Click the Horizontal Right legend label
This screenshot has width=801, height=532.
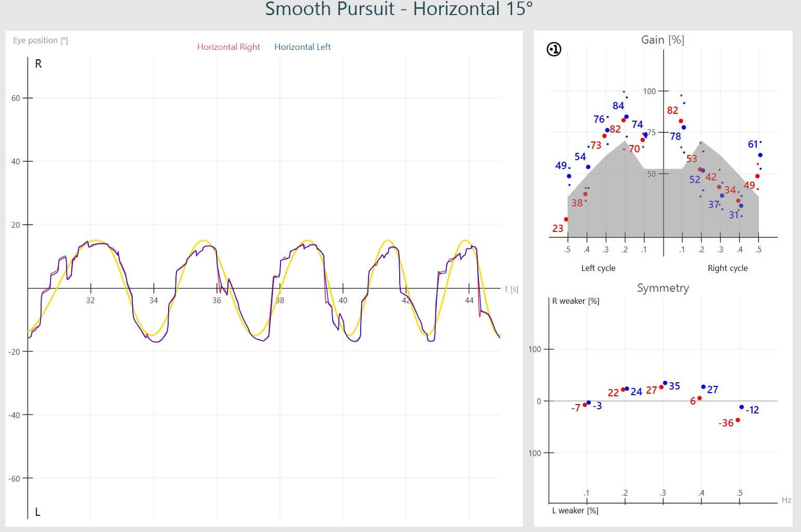coord(228,47)
